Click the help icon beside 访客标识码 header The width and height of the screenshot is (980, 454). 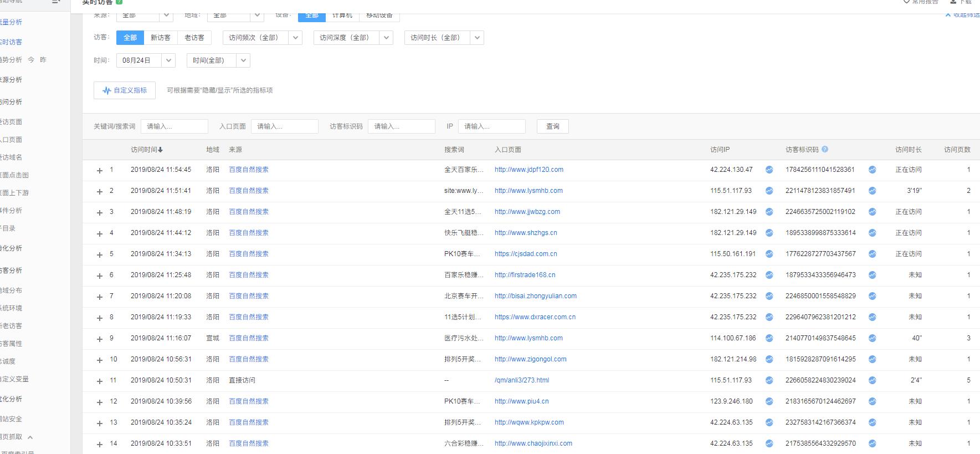coord(825,149)
